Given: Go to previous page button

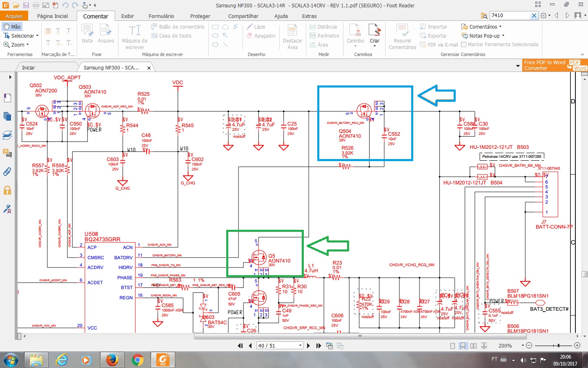Looking at the screenshot, I should point(250,346).
